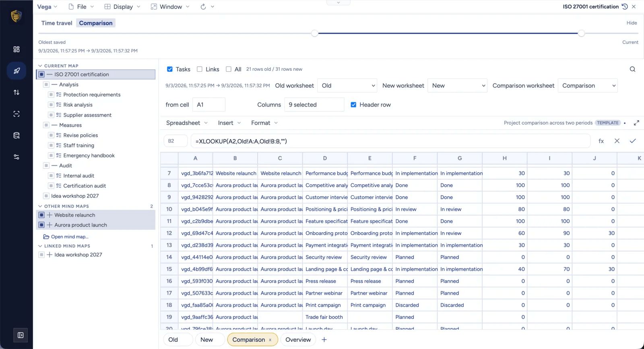Viewport: 644px width, 349px height.
Task: Open the history icon beside ISO 27001 title
Action: click(625, 6)
